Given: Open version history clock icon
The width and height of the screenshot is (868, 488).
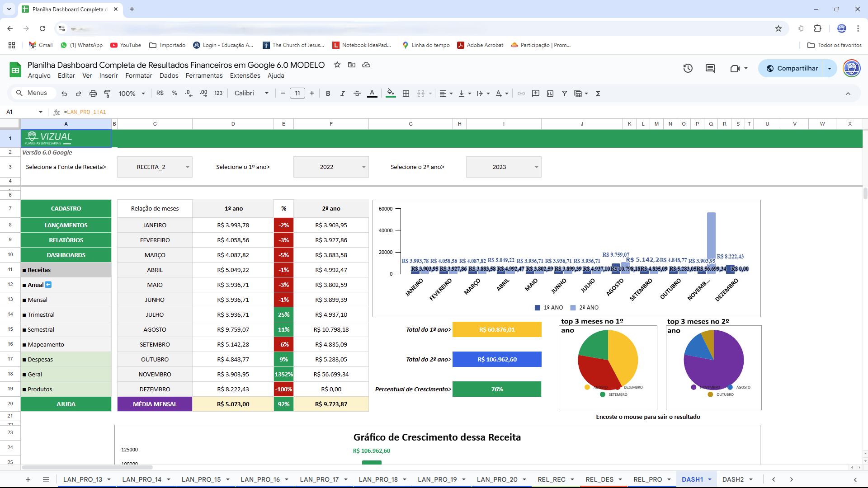Looking at the screenshot, I should point(688,68).
